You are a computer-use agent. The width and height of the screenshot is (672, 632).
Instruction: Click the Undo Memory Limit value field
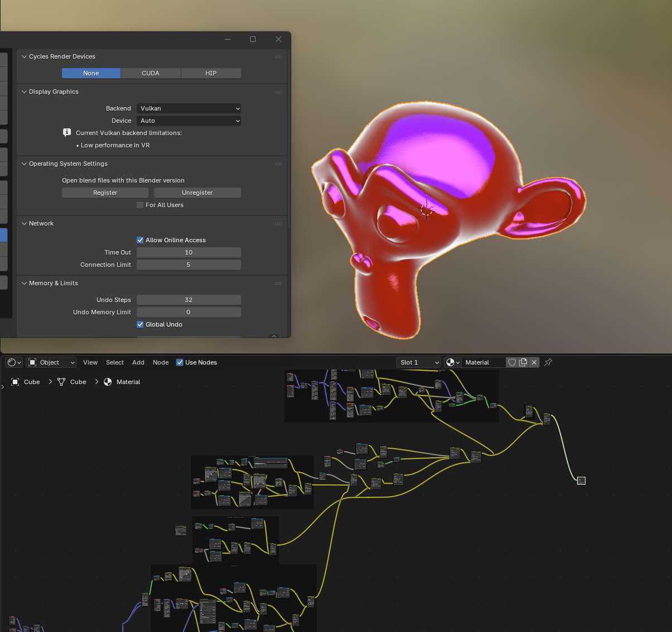189,312
